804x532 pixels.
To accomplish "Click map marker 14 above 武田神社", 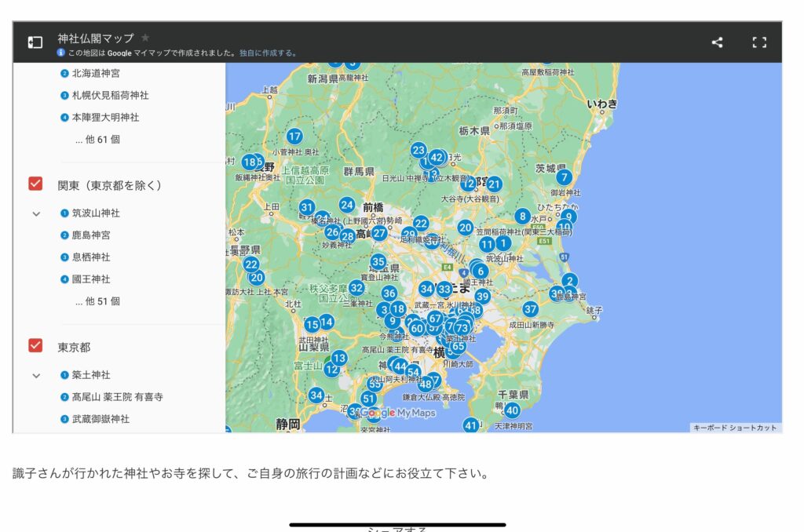I will click(327, 322).
